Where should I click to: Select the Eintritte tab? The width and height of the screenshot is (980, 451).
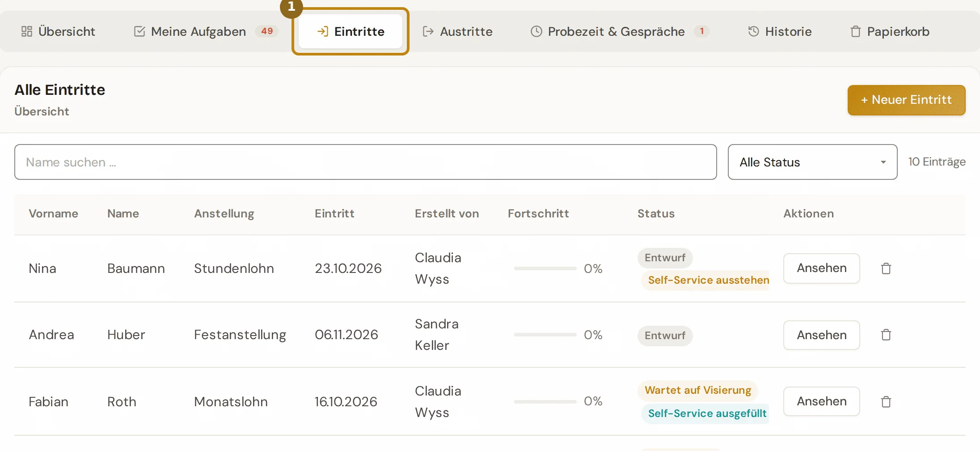(x=351, y=31)
